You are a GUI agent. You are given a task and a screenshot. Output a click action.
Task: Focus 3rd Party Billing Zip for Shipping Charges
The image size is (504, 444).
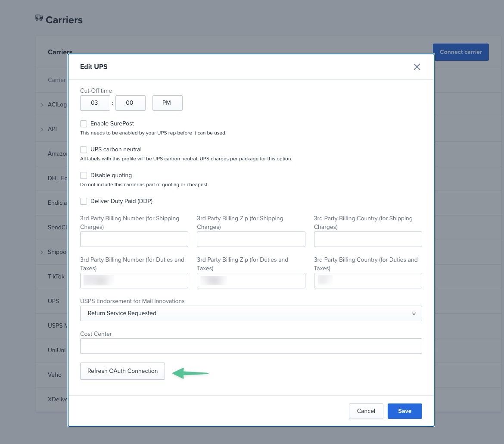click(x=251, y=239)
